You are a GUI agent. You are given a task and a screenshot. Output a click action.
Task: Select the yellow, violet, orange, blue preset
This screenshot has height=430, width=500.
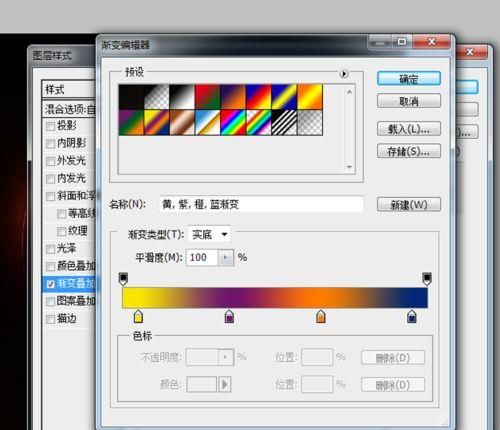coord(157,122)
